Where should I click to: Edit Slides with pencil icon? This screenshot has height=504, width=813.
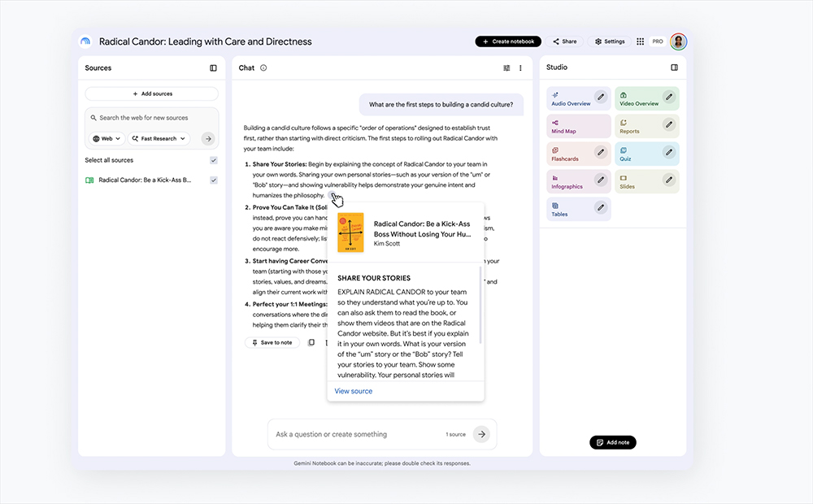669,180
